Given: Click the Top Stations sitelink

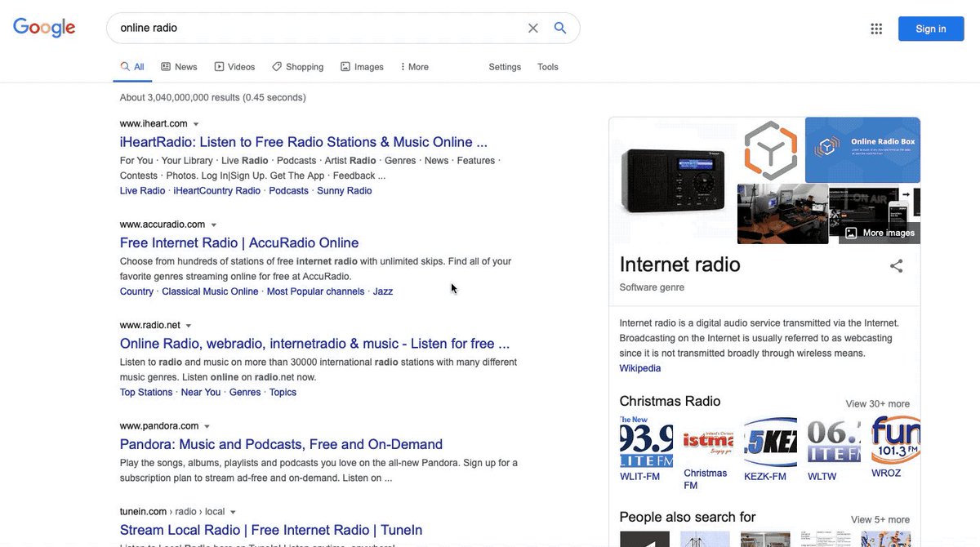Looking at the screenshot, I should click(x=146, y=393).
